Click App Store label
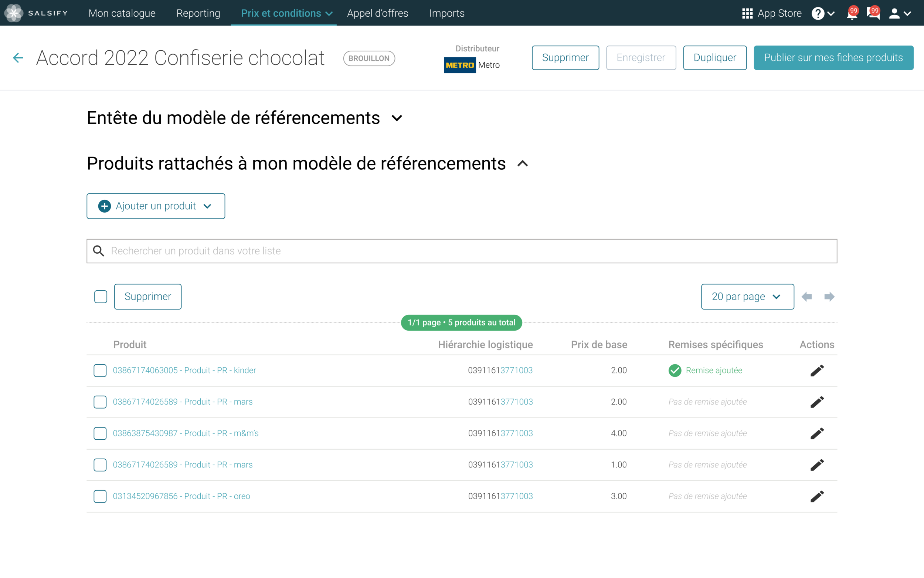Screen dimensions: 924x578 click(779, 13)
